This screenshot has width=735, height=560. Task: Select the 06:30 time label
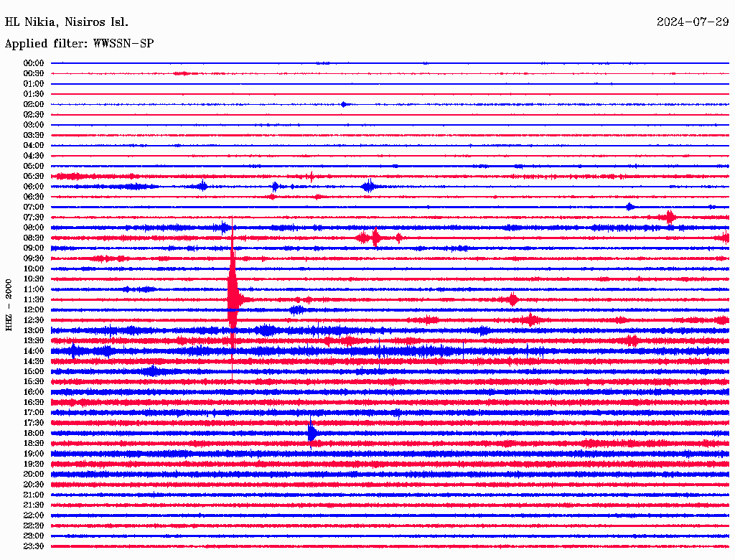pos(34,197)
